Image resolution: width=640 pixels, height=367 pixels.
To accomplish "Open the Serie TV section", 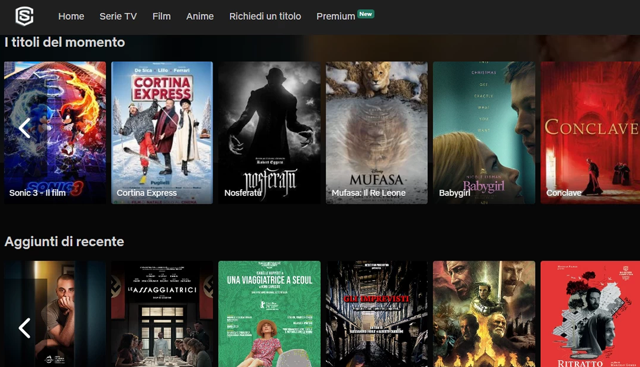I will click(x=118, y=16).
